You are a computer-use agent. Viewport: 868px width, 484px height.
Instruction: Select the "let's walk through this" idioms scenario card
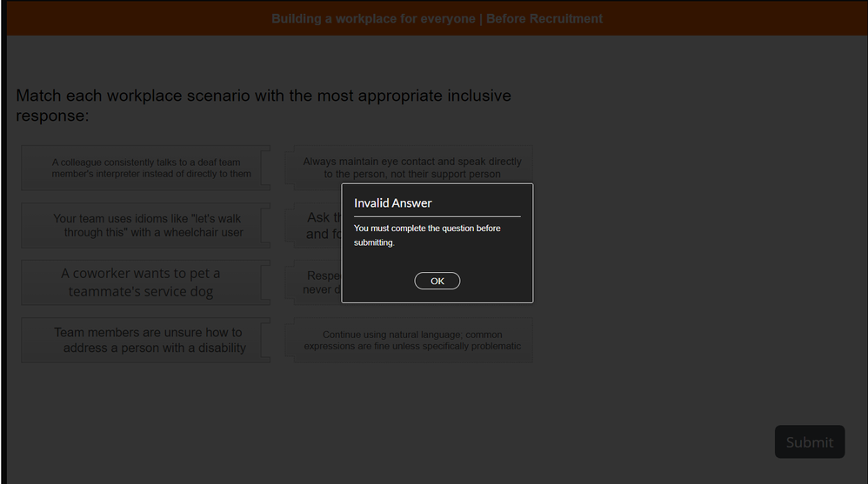point(145,226)
